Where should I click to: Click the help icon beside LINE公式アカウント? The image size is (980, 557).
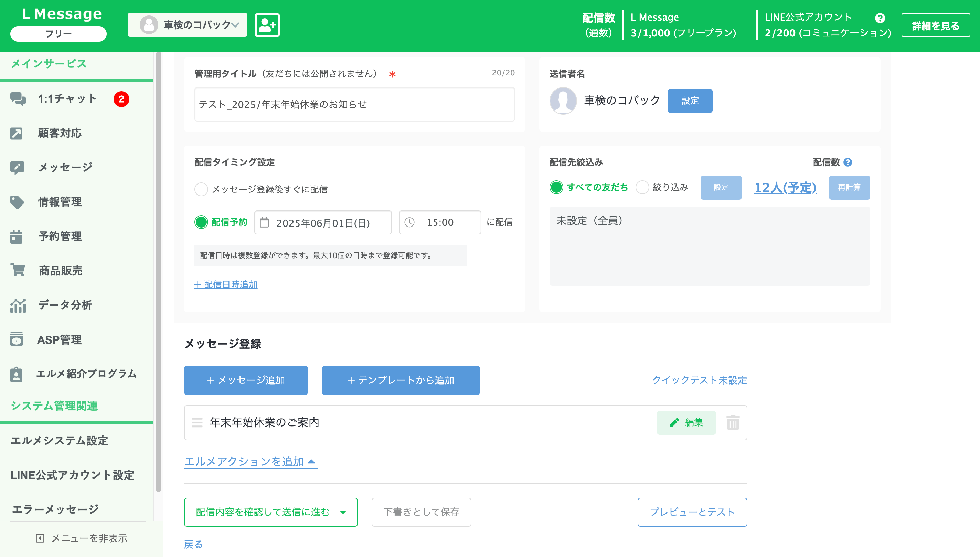pos(880,18)
